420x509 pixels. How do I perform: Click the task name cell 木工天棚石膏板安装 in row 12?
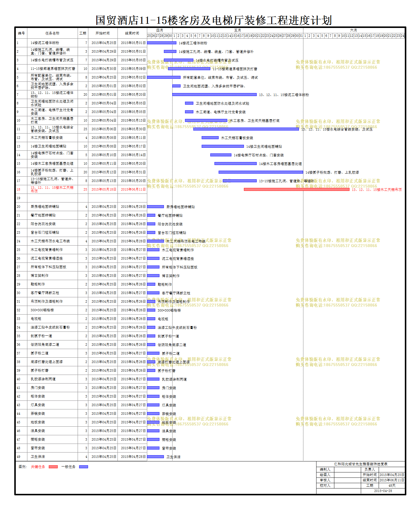click(52, 138)
